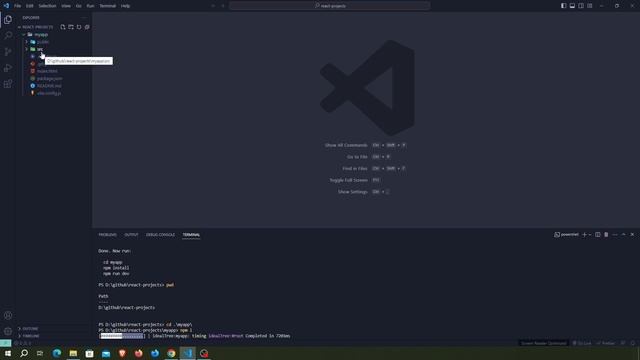Image resolution: width=640 pixels, height=360 pixels.
Task: Open the Run and Debug view
Action: point(8,68)
